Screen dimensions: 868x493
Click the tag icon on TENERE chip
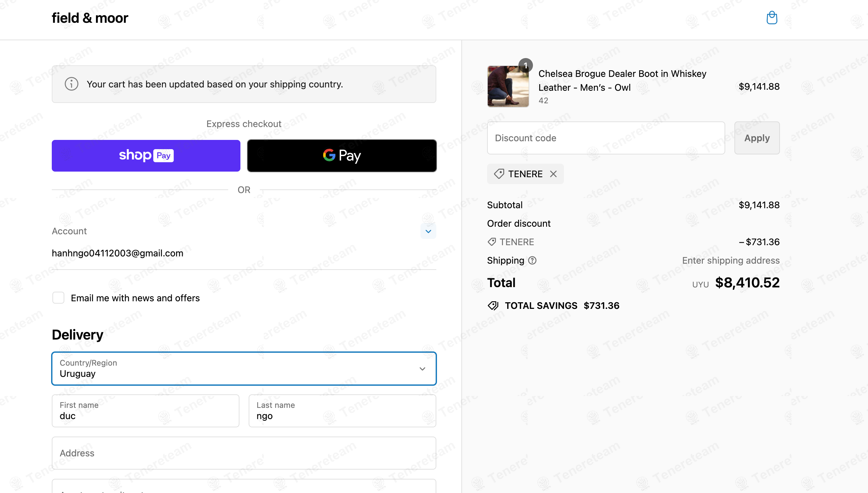(499, 174)
